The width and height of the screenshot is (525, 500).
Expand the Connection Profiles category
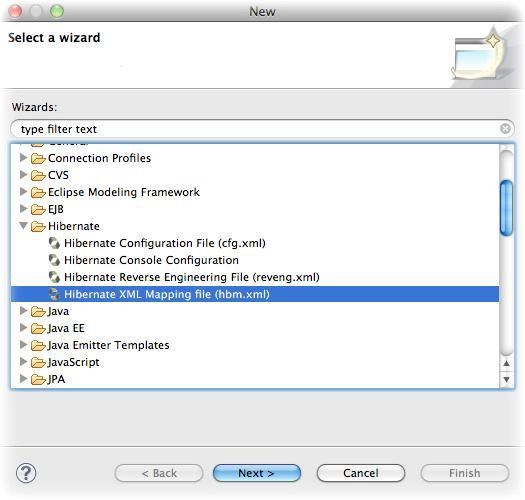[23, 157]
